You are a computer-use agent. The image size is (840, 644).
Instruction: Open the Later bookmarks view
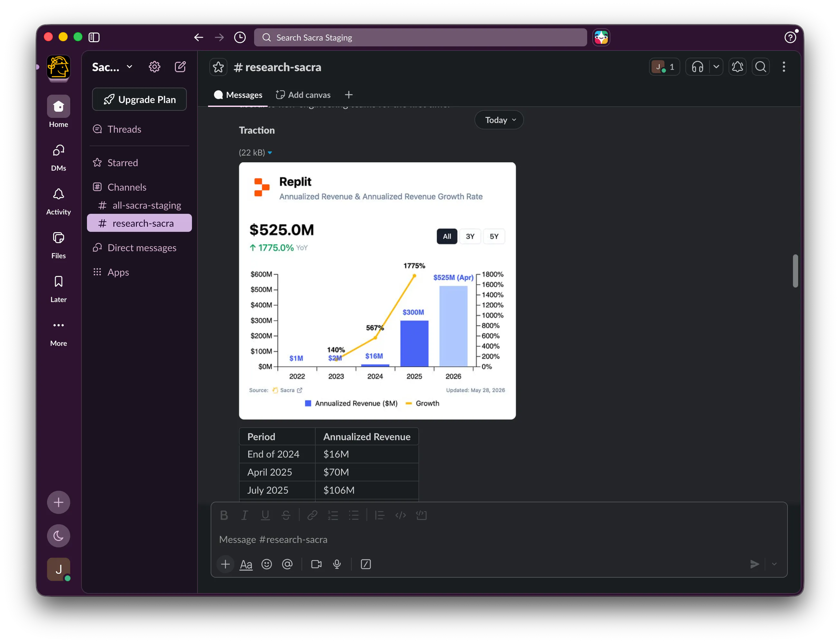click(x=58, y=289)
